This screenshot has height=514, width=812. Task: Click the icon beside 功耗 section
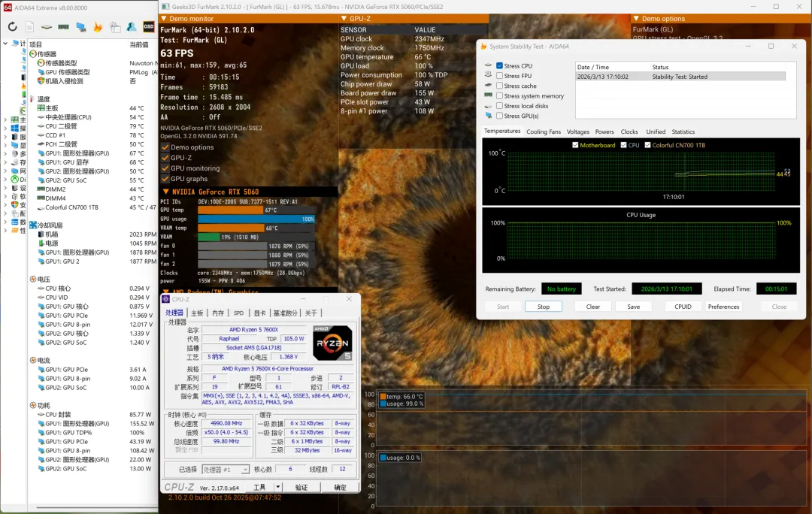(x=33, y=405)
